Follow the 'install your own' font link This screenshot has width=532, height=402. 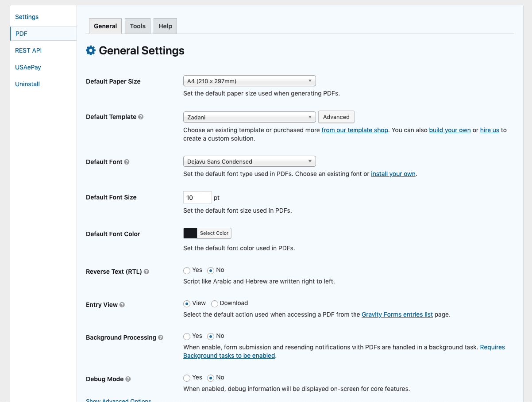(x=393, y=174)
